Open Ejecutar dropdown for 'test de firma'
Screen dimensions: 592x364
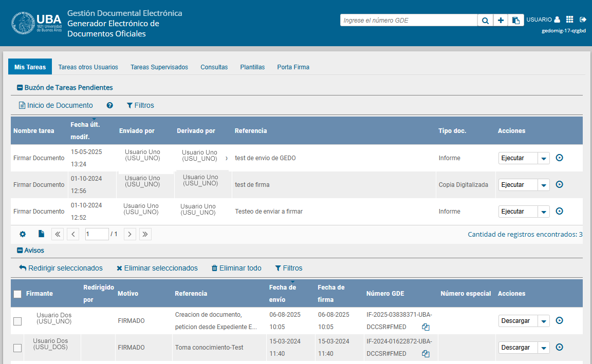tap(544, 185)
